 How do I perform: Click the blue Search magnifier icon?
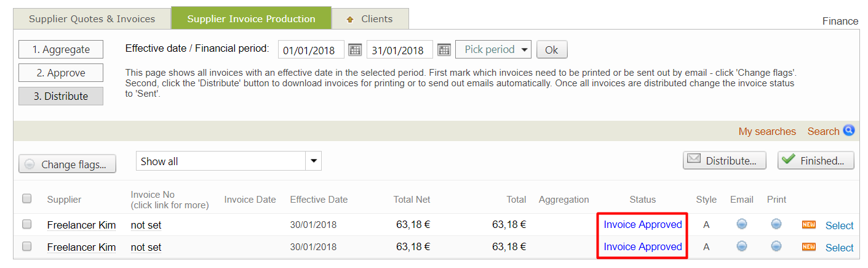click(x=849, y=131)
